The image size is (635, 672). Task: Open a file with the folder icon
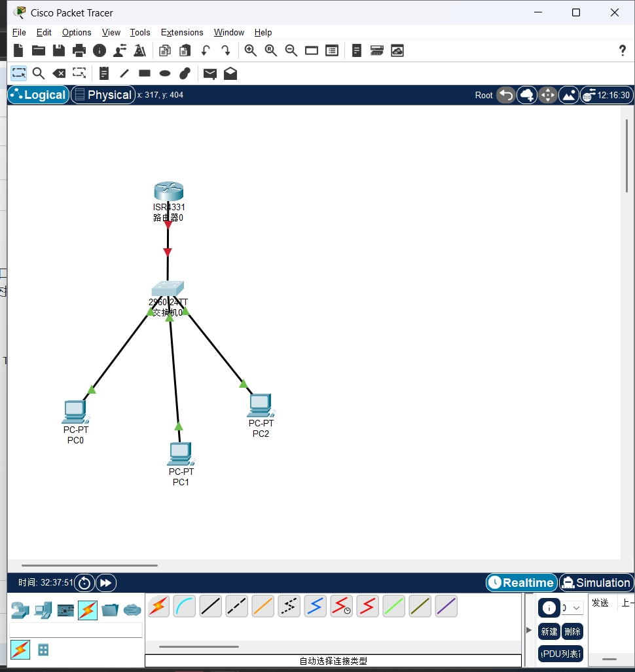(39, 50)
